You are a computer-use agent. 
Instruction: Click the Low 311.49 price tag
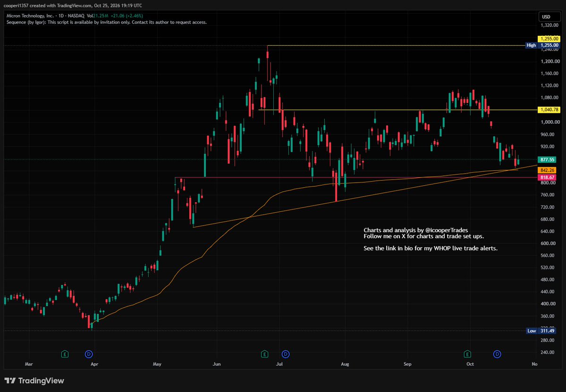coord(541,331)
